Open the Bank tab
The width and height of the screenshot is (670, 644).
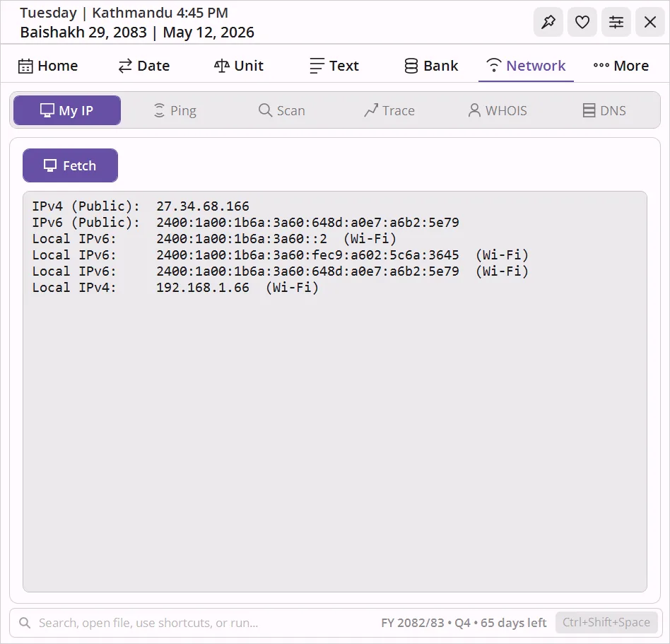pos(430,66)
